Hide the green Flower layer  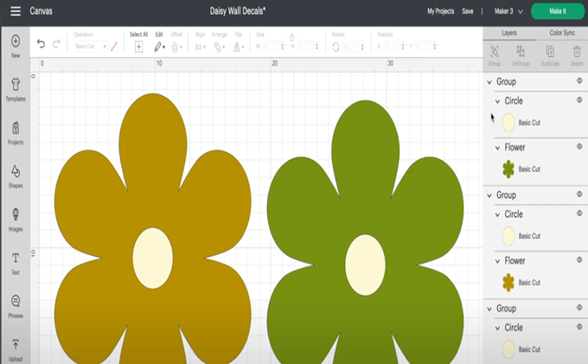(579, 146)
